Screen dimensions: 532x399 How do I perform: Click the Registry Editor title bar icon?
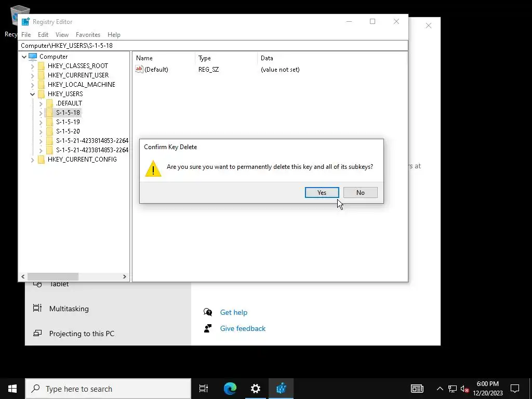[25, 21]
